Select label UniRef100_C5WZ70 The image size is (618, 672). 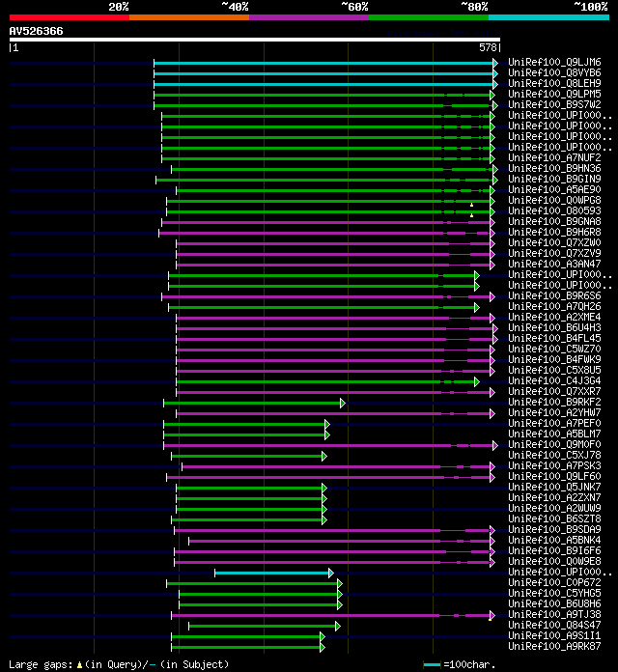pyautogui.click(x=554, y=349)
